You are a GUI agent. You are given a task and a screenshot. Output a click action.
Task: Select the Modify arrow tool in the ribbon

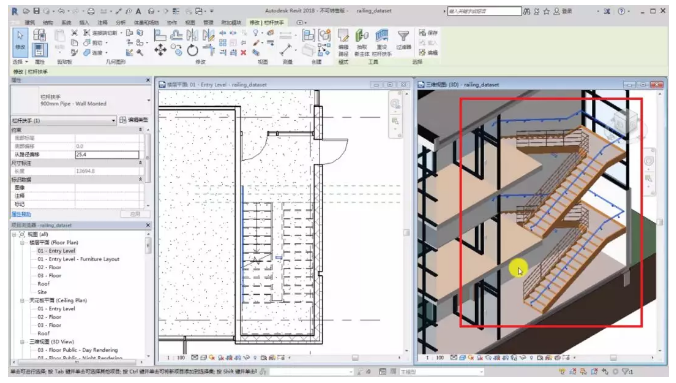pos(20,43)
